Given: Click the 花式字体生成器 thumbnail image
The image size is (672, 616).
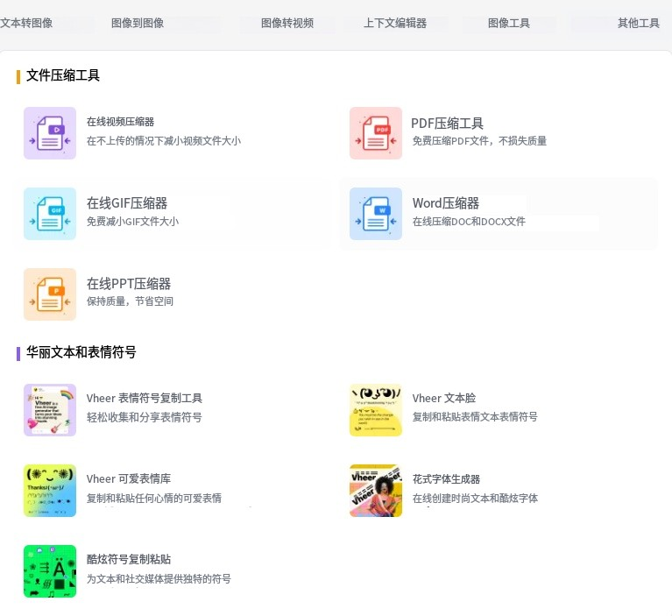Looking at the screenshot, I should 375,491.
